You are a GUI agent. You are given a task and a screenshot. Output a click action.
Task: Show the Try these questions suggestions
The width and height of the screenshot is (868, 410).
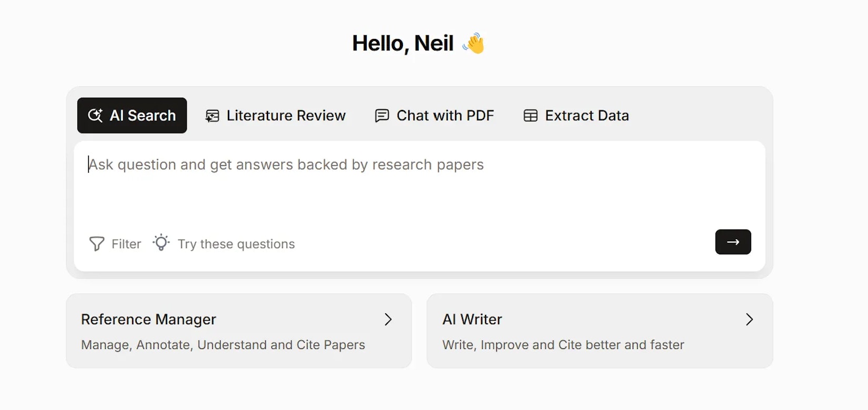click(236, 244)
